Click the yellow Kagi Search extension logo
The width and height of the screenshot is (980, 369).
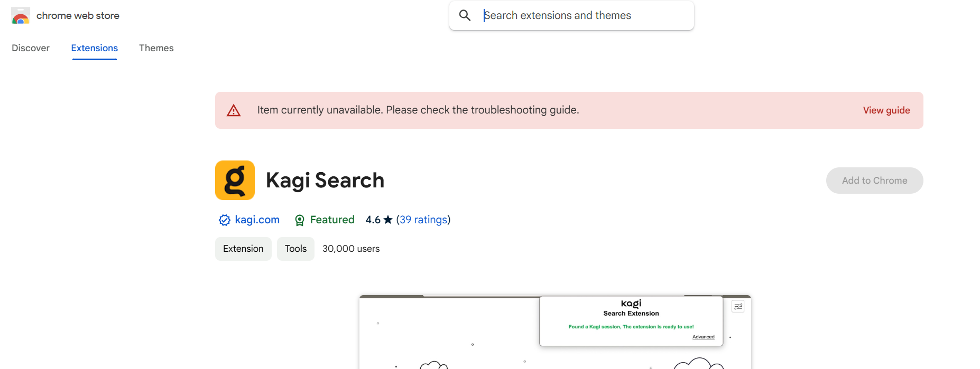[235, 181]
